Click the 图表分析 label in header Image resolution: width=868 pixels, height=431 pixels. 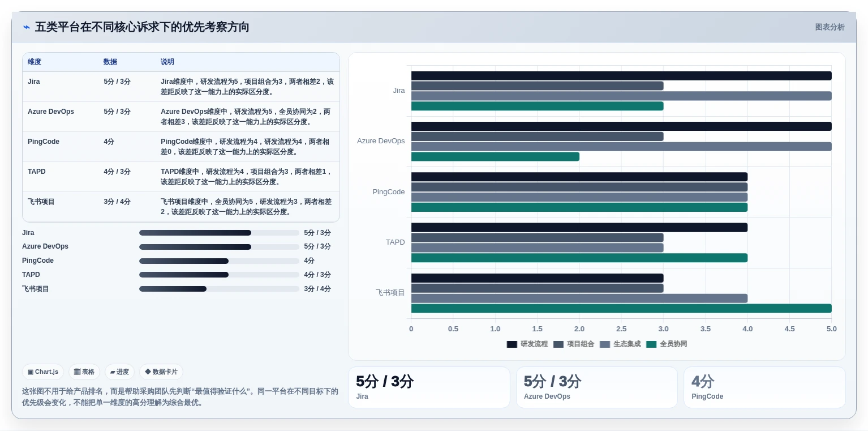pos(830,27)
